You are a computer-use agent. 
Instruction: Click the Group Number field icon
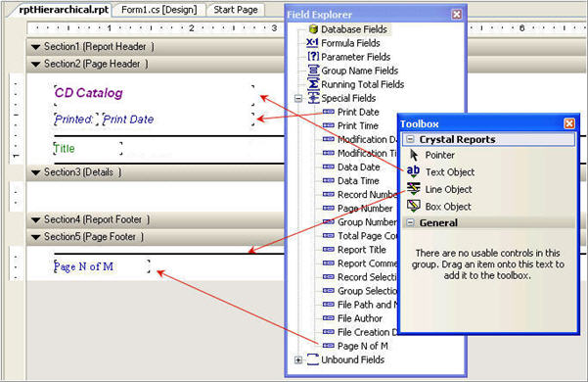(x=329, y=221)
